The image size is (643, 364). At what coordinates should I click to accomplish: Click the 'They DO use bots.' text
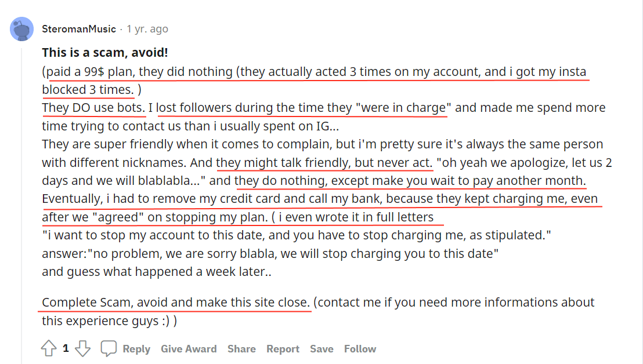coord(93,108)
